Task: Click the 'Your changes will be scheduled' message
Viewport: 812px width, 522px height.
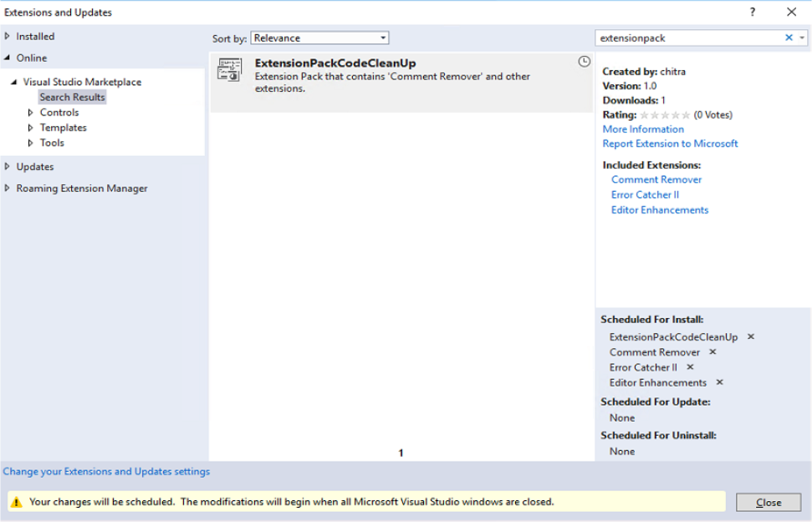Action: coord(292,502)
